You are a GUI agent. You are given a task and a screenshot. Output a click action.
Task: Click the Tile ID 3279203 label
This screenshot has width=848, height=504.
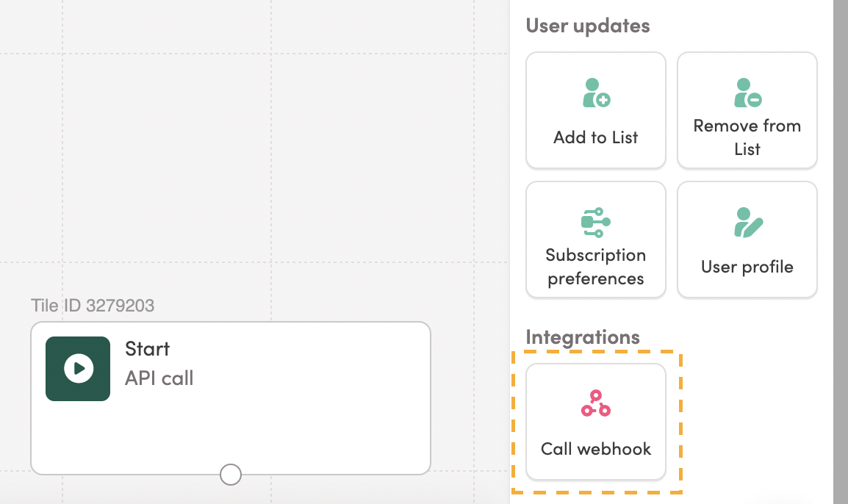pos(93,306)
